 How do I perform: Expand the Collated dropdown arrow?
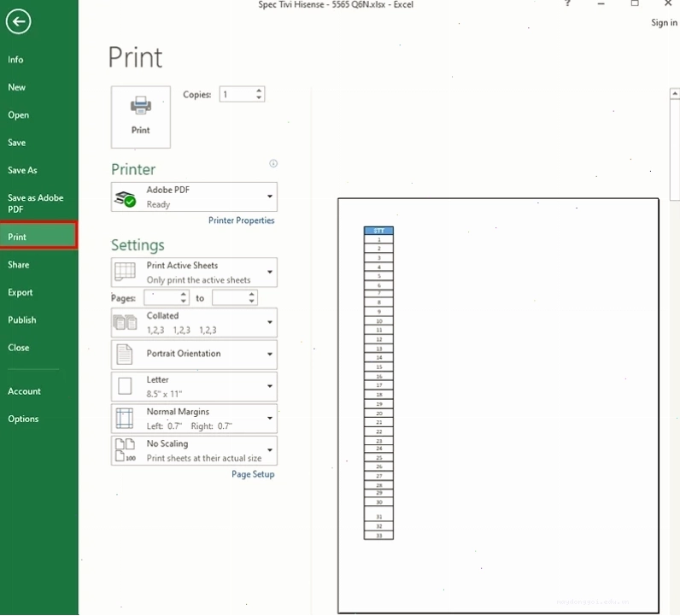click(x=270, y=322)
